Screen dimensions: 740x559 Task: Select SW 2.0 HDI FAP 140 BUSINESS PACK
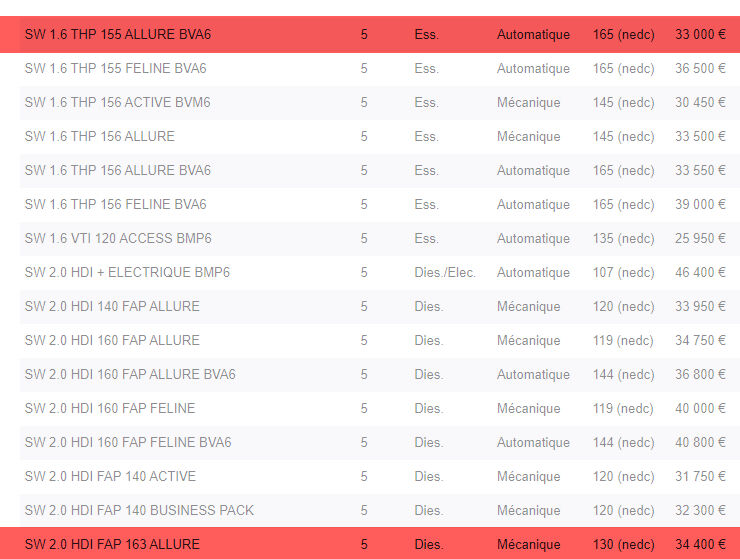tap(380, 510)
